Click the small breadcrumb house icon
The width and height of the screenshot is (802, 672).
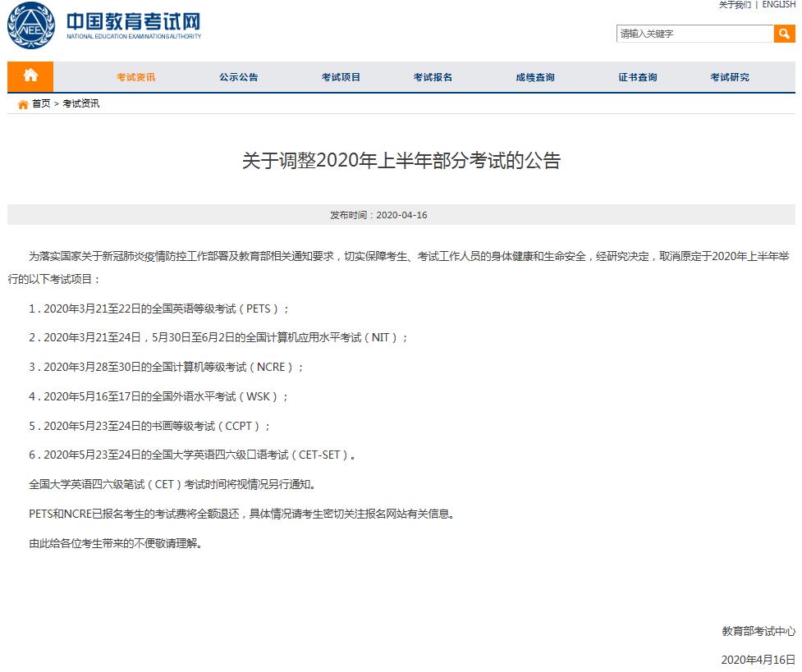click(23, 104)
